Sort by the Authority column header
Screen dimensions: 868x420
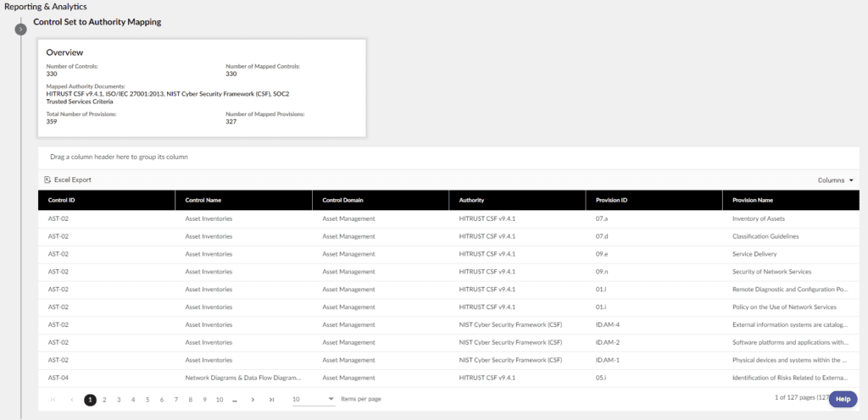point(472,201)
